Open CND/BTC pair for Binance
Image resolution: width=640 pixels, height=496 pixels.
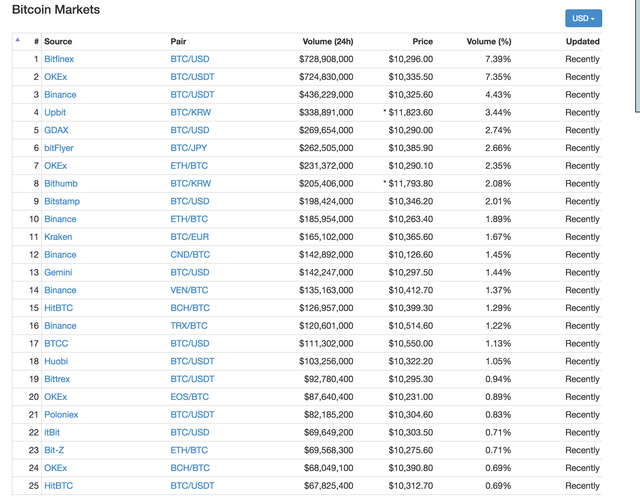(190, 255)
